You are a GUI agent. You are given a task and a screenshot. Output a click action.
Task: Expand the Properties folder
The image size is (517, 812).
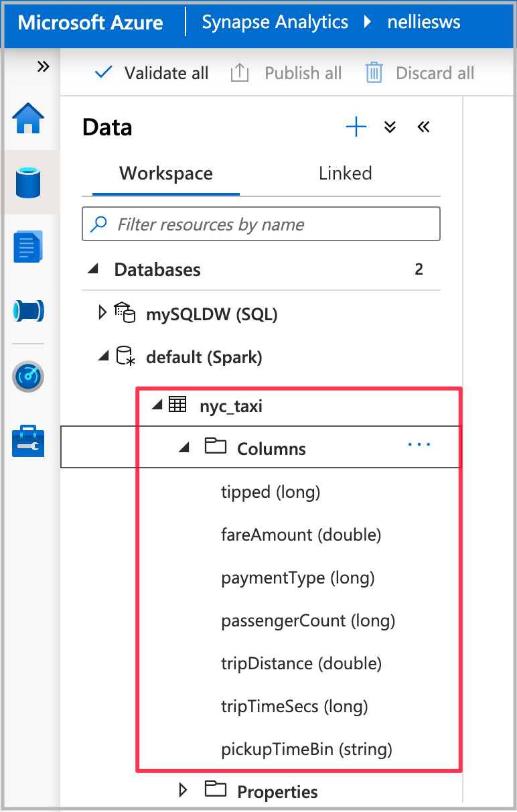(x=183, y=791)
